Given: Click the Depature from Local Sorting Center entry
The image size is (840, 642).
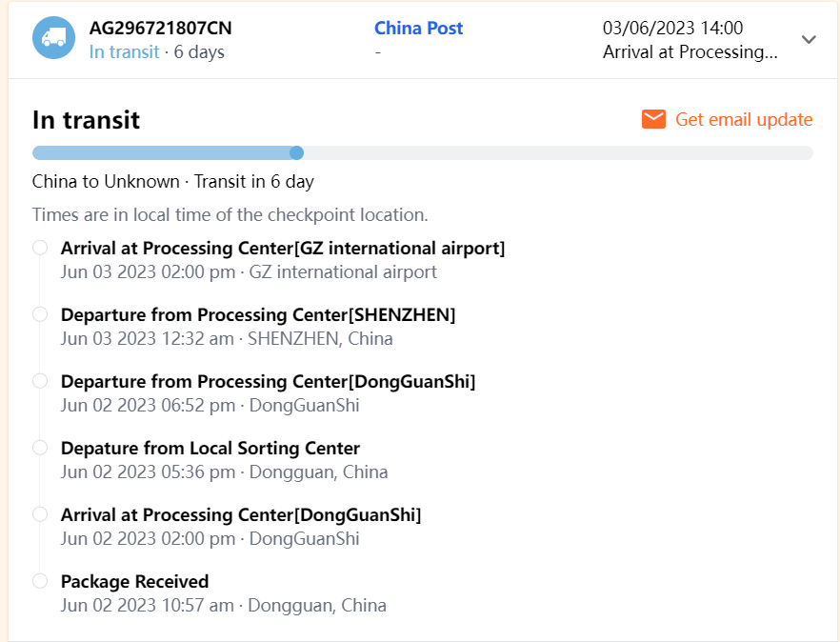Looking at the screenshot, I should point(210,449).
